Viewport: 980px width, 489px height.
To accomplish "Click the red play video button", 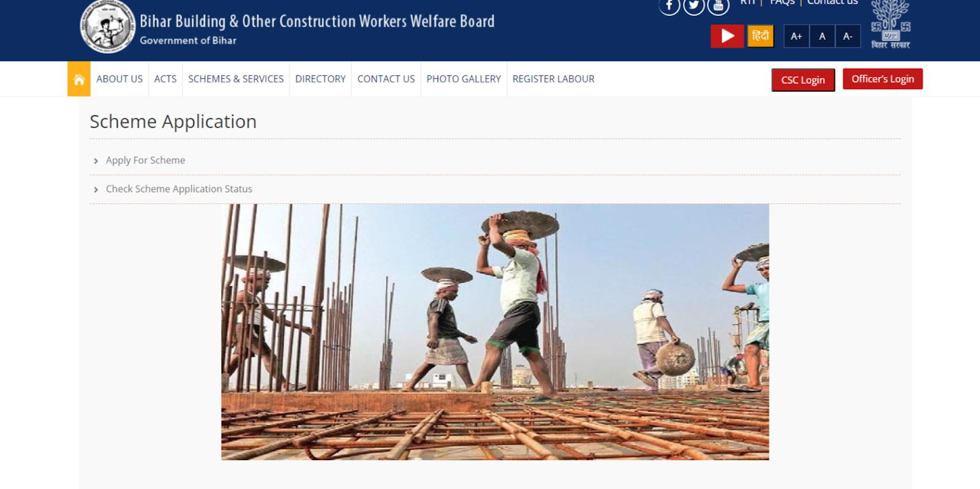I will coord(727,36).
